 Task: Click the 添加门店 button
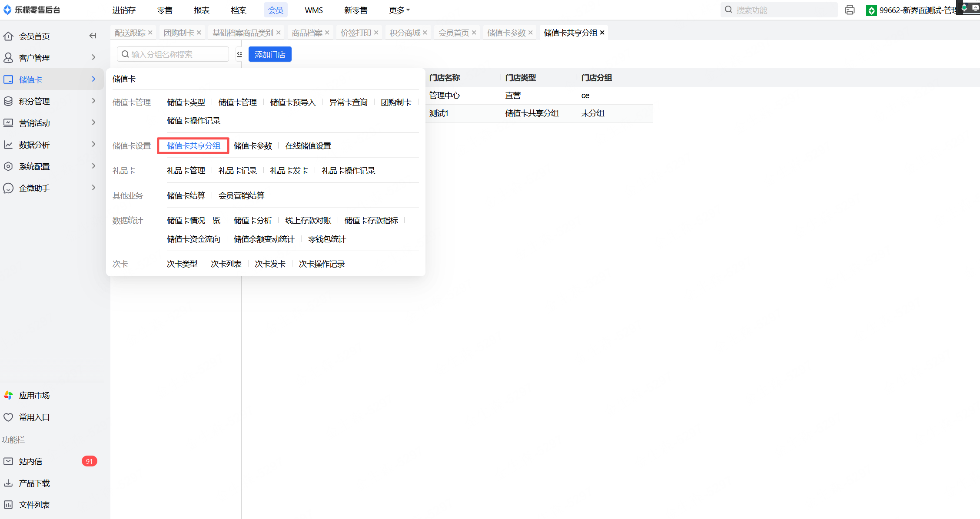(269, 54)
